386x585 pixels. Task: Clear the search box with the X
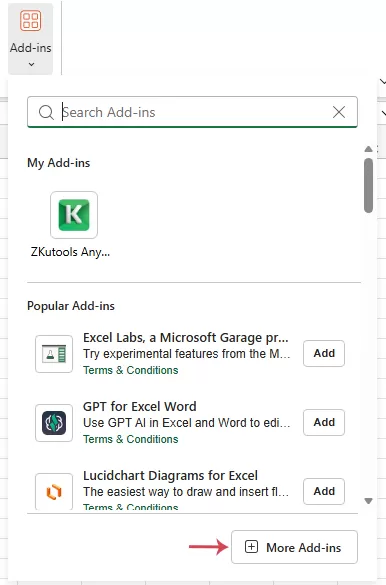339,112
